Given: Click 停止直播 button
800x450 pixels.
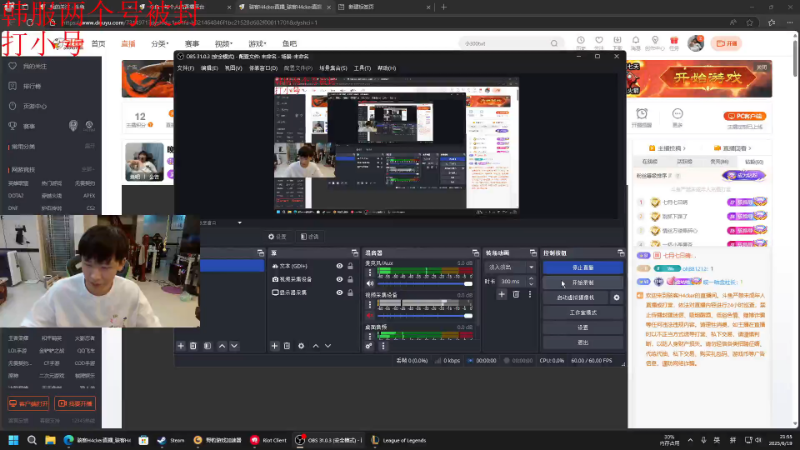Looking at the screenshot, I should [x=583, y=267].
